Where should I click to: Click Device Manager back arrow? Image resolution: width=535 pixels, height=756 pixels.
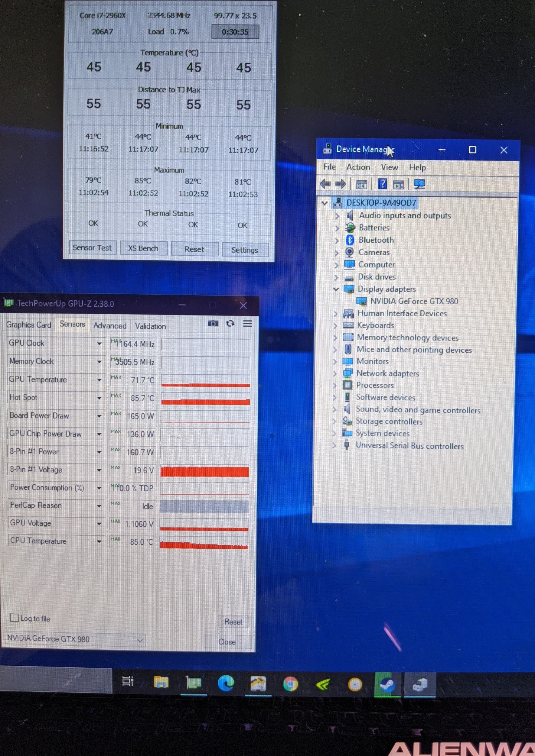tap(325, 184)
